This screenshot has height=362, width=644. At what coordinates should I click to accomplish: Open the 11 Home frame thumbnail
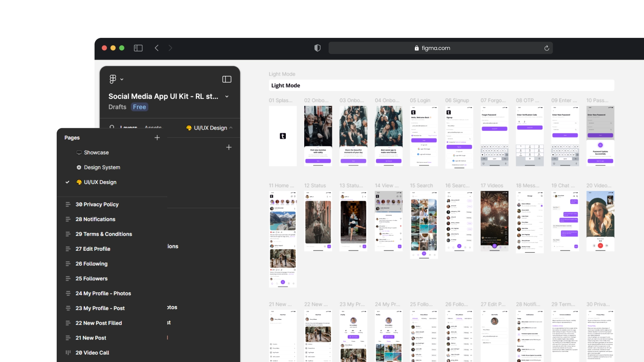(283, 239)
